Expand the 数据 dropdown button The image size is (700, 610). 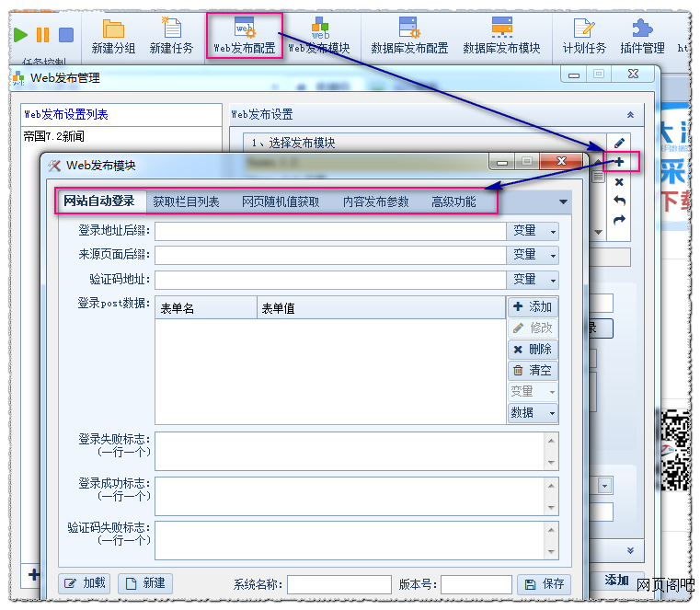(x=533, y=413)
